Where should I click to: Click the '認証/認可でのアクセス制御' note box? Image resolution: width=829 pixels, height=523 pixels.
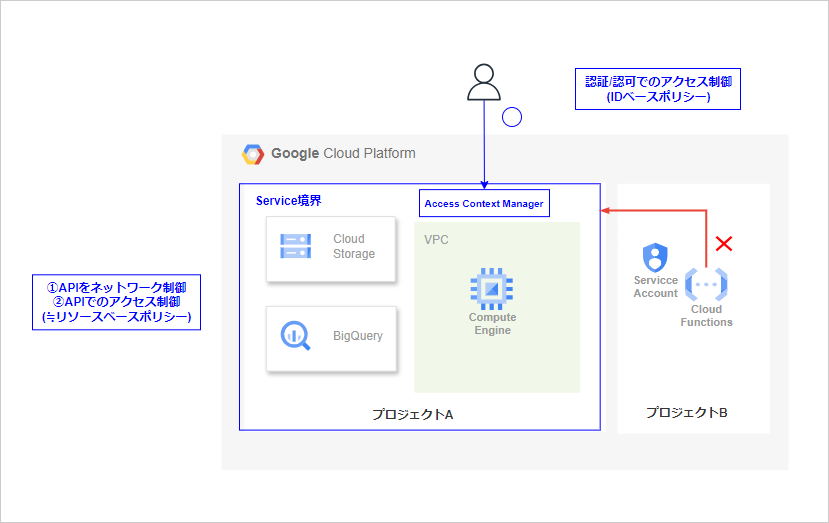658,89
